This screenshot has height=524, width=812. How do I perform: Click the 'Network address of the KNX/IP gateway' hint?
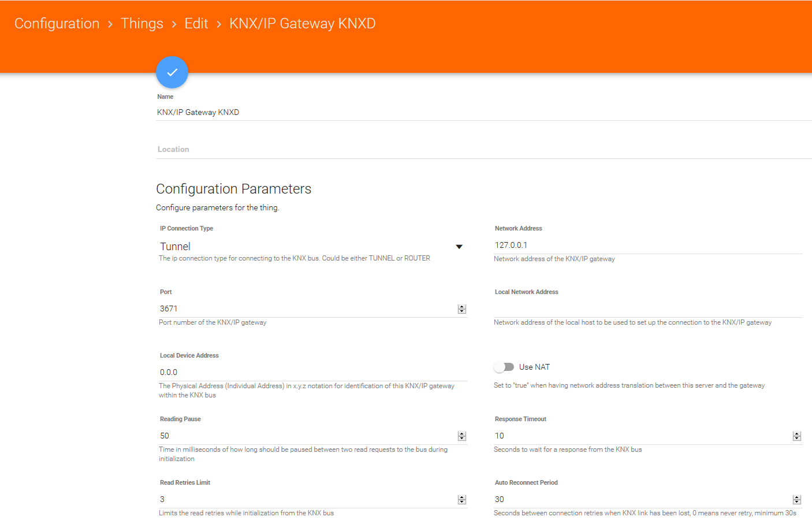coord(554,259)
